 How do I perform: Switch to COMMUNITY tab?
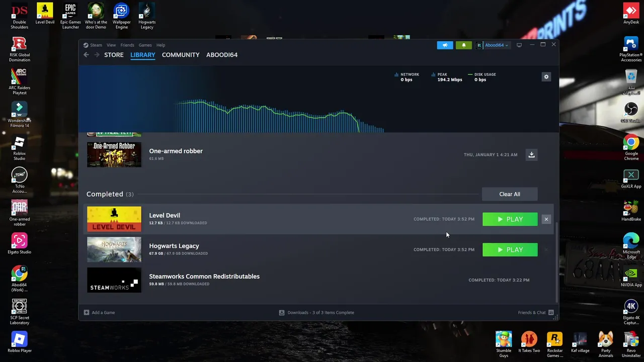click(181, 55)
